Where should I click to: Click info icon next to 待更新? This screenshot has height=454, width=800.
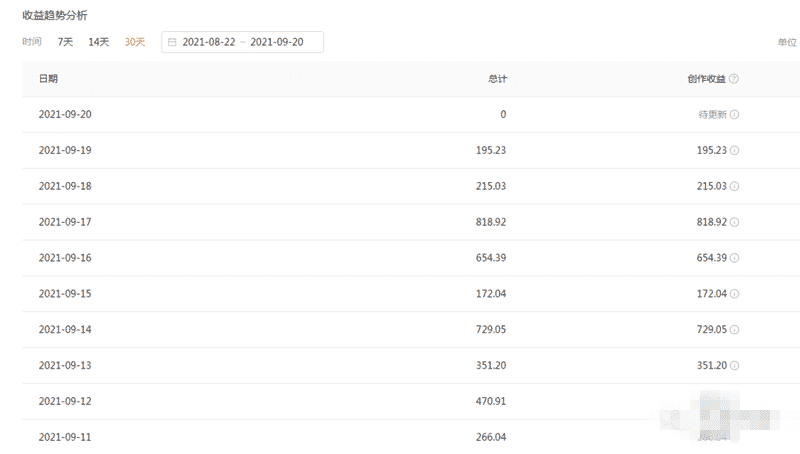pos(734,114)
